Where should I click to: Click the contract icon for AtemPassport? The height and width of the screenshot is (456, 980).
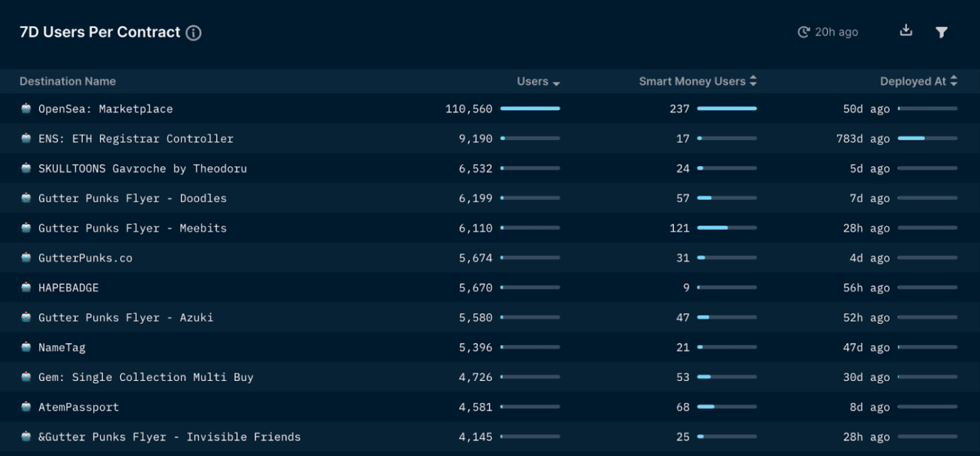coord(26,406)
